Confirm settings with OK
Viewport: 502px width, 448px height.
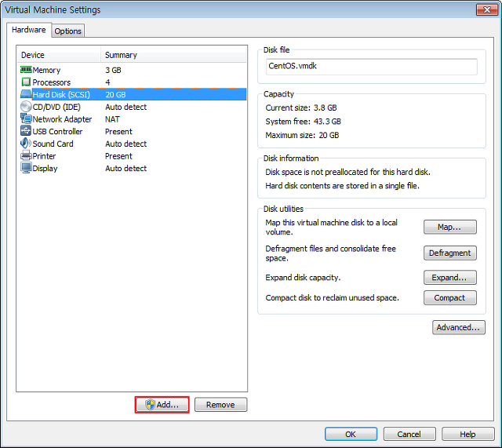coord(351,434)
